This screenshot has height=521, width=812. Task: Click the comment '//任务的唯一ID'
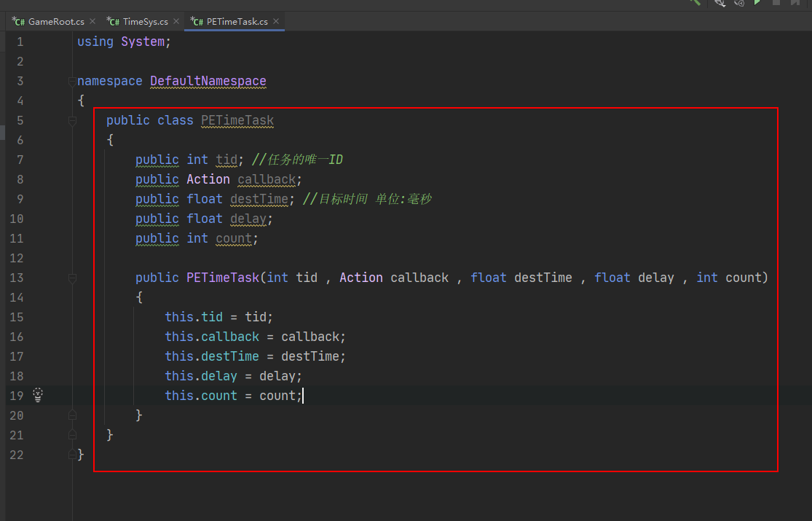pyautogui.click(x=297, y=160)
